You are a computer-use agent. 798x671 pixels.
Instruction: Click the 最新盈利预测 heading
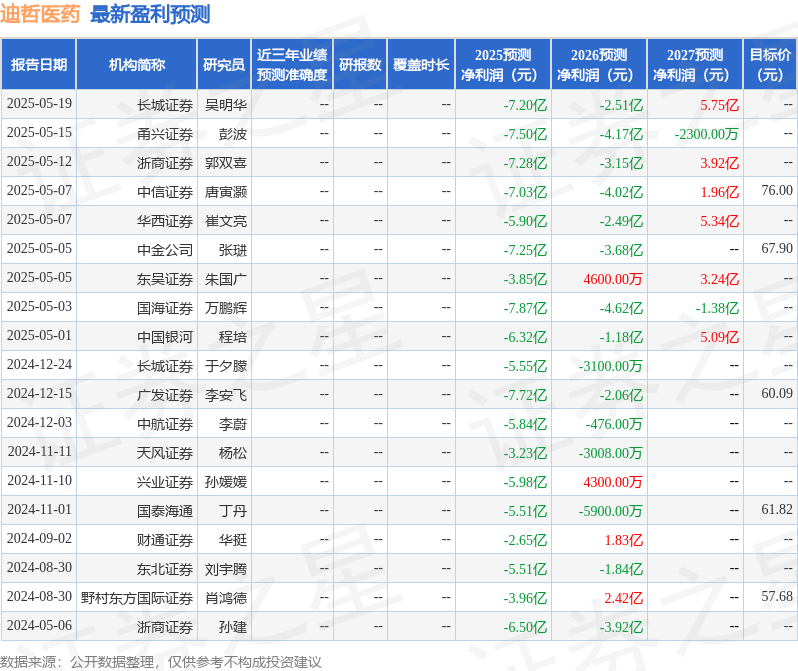point(150,14)
